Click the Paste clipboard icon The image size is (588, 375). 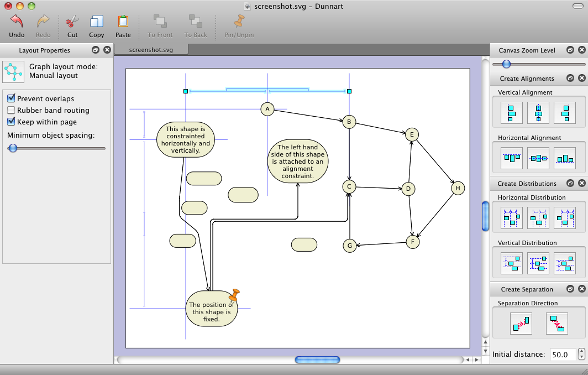point(123,22)
